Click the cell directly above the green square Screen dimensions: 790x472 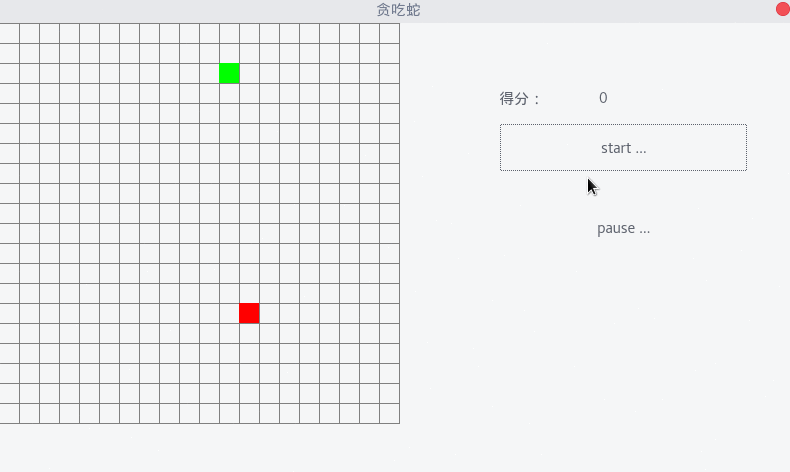pyautogui.click(x=229, y=53)
